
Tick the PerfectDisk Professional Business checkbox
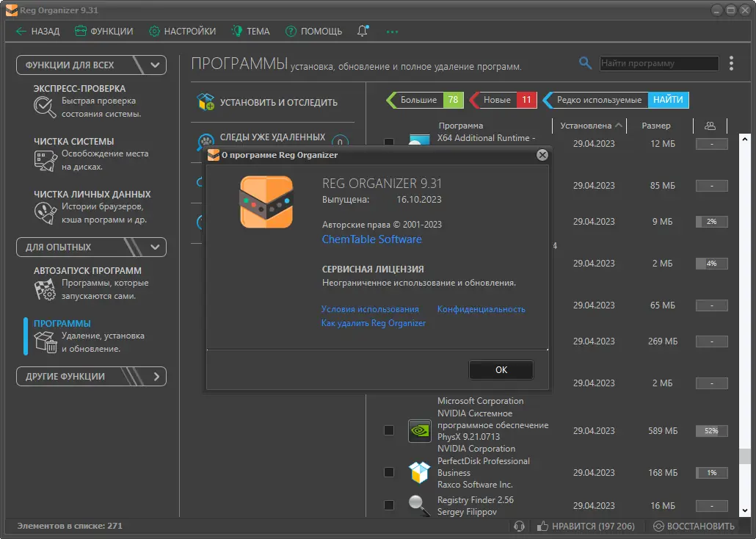tap(388, 472)
